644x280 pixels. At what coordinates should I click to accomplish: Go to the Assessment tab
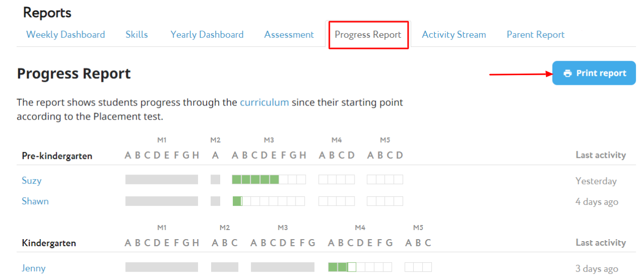(289, 35)
